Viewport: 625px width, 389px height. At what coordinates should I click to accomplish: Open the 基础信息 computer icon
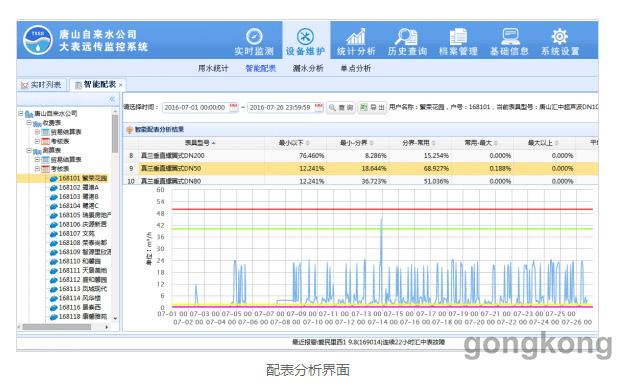[x=509, y=36]
